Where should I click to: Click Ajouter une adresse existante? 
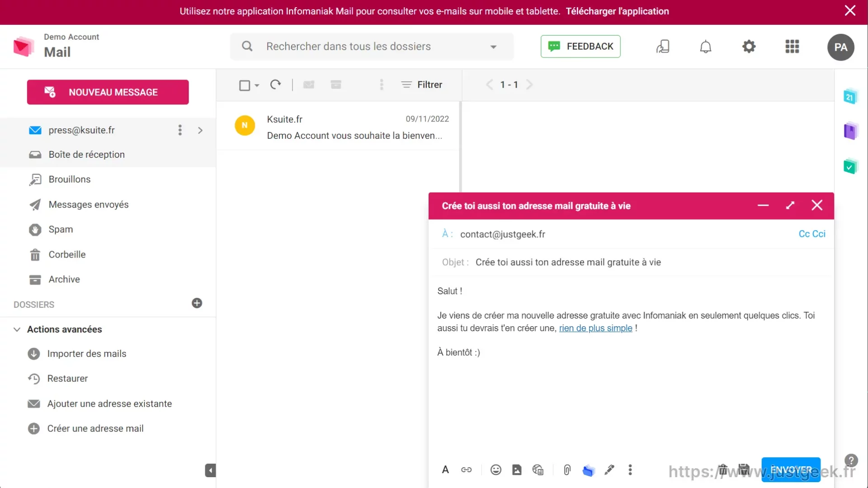[x=109, y=404]
